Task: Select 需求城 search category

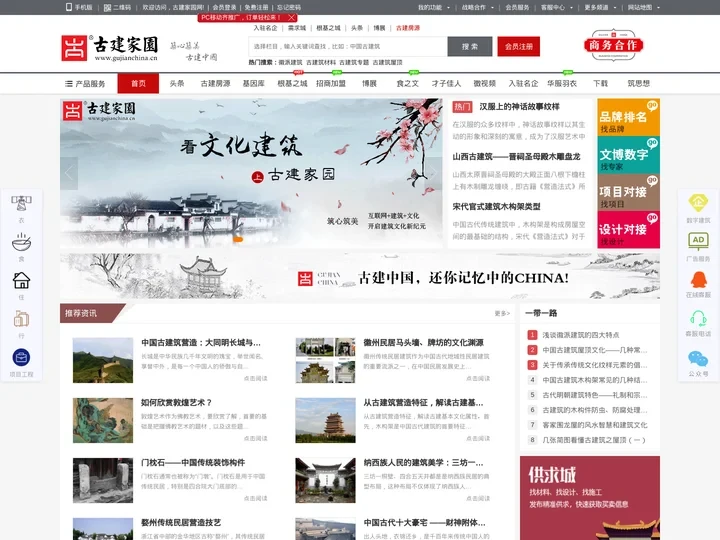Action: (x=297, y=28)
